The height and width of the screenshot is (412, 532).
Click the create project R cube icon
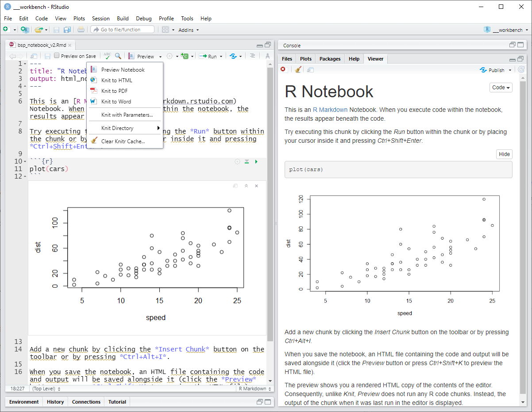pyautogui.click(x=25, y=30)
